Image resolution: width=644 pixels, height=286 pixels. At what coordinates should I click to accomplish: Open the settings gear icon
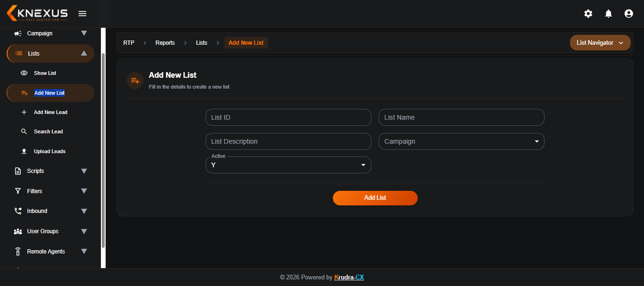coord(588,14)
